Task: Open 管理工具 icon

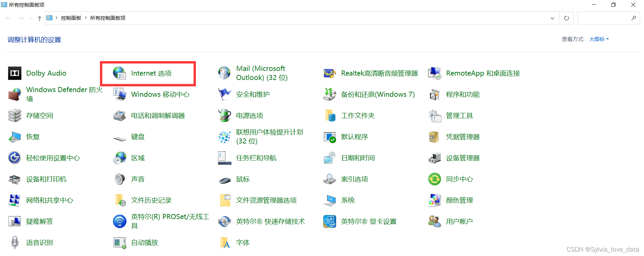Action: click(x=435, y=116)
